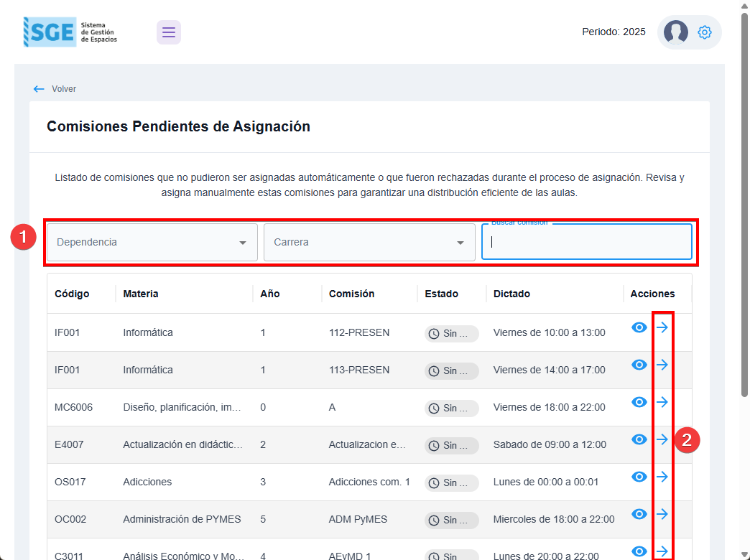
Task: Go back with the Volver link
Action: click(64, 89)
